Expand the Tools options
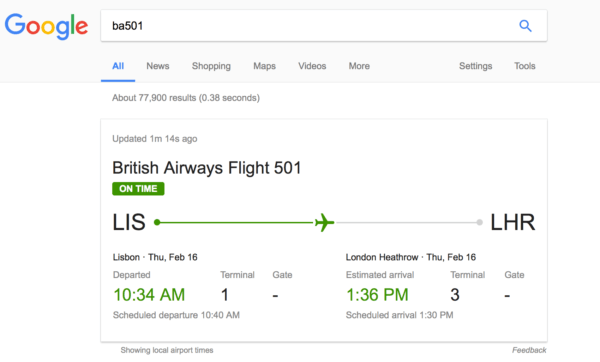600x362 pixels. coord(525,66)
